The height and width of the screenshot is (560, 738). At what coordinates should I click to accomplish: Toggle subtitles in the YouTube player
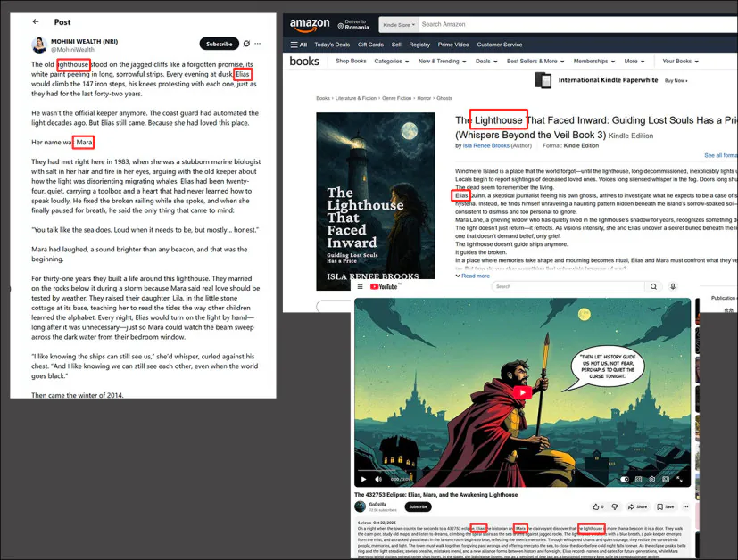(638, 479)
